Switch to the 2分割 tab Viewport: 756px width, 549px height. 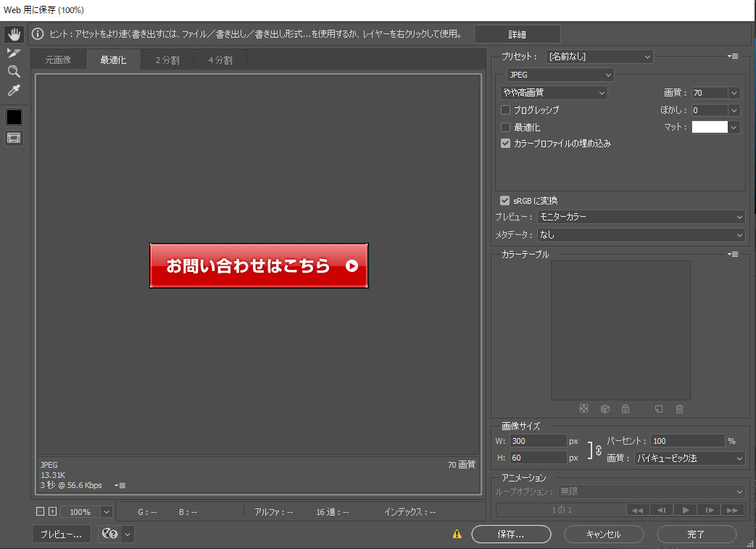167,59
